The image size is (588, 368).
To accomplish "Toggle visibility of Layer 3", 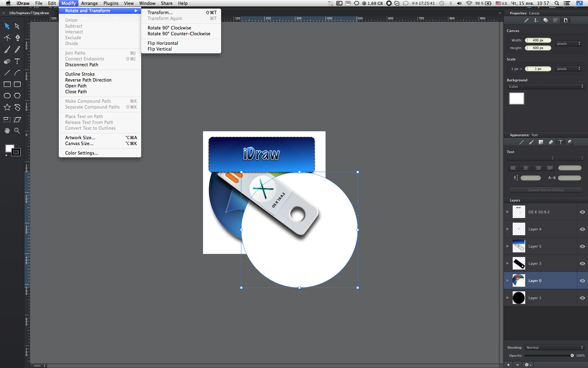I will (582, 263).
